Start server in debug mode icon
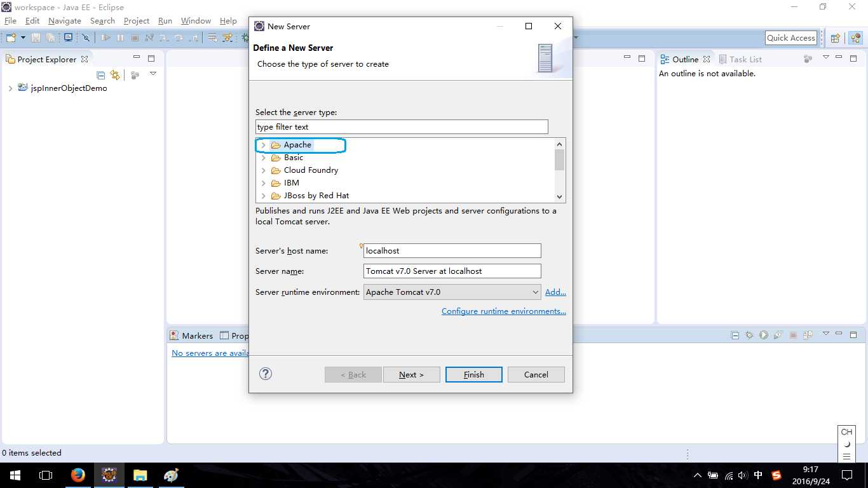The image size is (868, 488). [749, 335]
